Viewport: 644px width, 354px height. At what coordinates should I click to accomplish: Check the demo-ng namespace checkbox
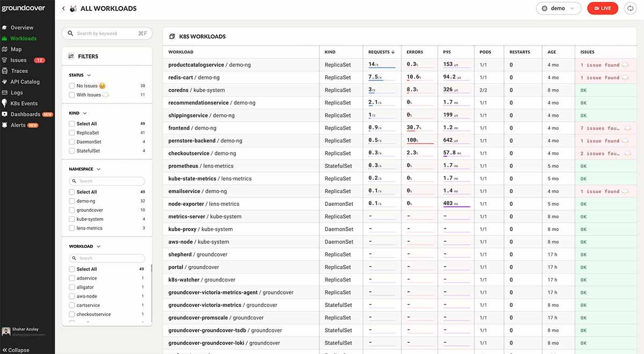click(x=72, y=201)
